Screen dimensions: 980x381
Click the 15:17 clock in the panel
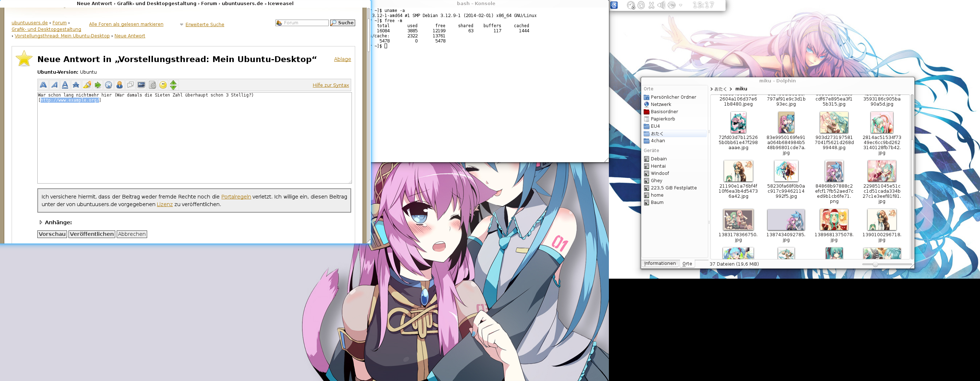703,5
